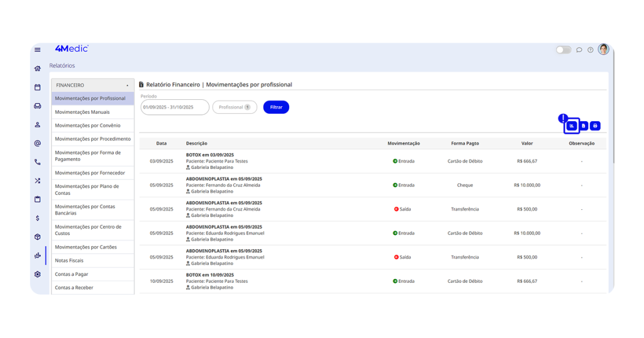The width and height of the screenshot is (644, 338).
Task: Open the chat bubble icon
Action: (579, 50)
